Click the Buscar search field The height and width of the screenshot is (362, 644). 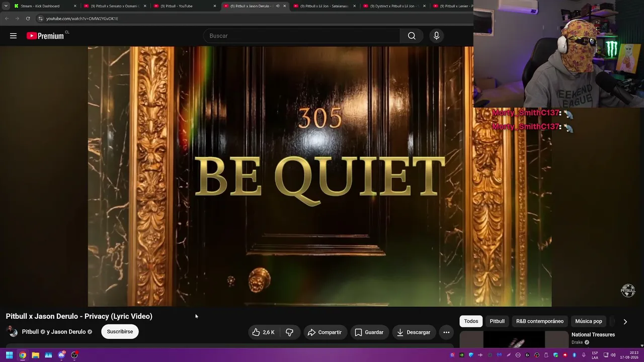pyautogui.click(x=302, y=36)
